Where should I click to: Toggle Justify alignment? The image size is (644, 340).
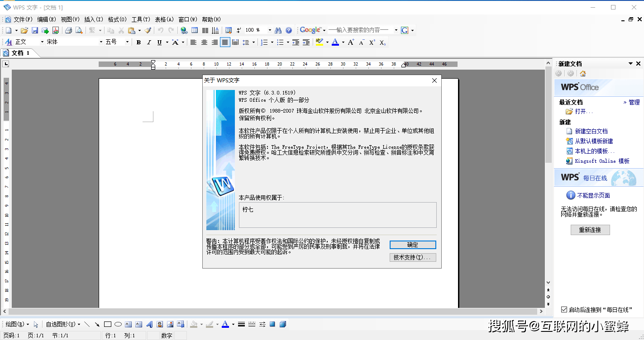click(225, 42)
